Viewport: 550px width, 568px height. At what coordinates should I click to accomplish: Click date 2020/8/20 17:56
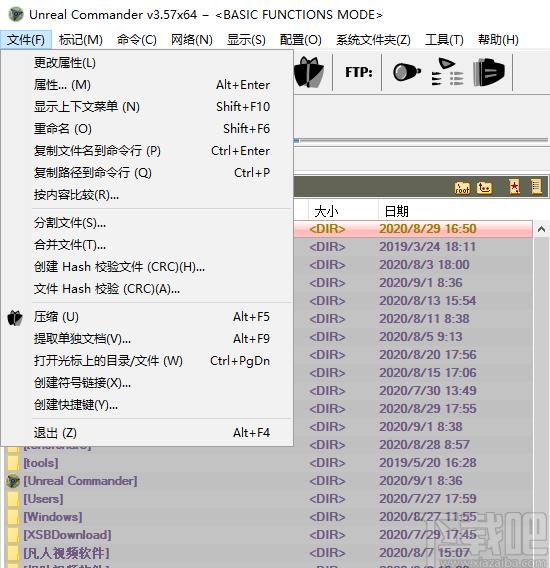coord(428,355)
